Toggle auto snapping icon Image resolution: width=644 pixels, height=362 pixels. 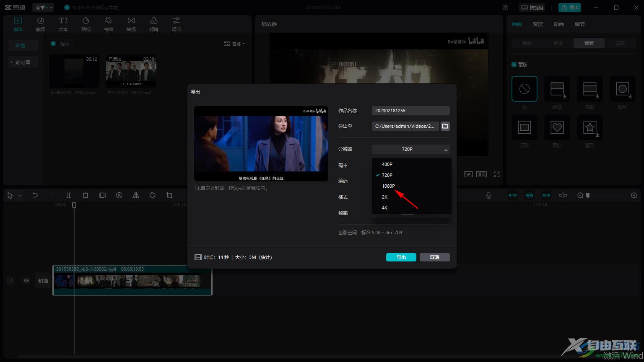pos(530,195)
